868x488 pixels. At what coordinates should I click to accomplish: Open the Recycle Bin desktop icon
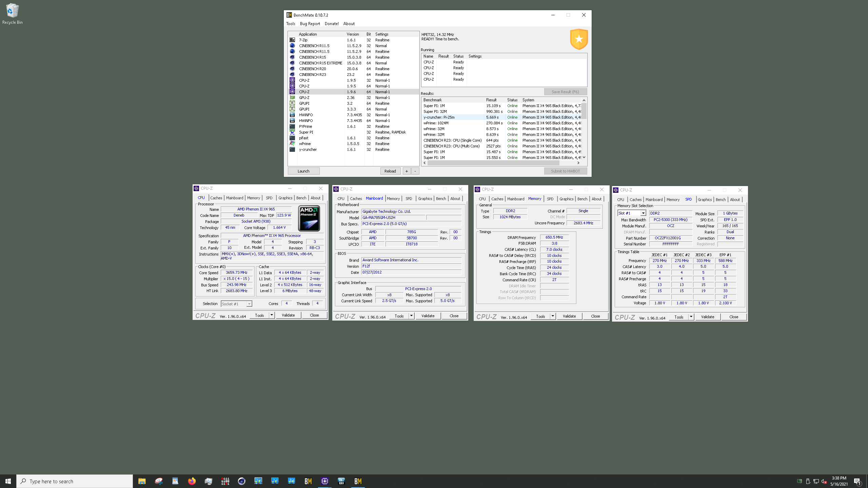click(12, 14)
